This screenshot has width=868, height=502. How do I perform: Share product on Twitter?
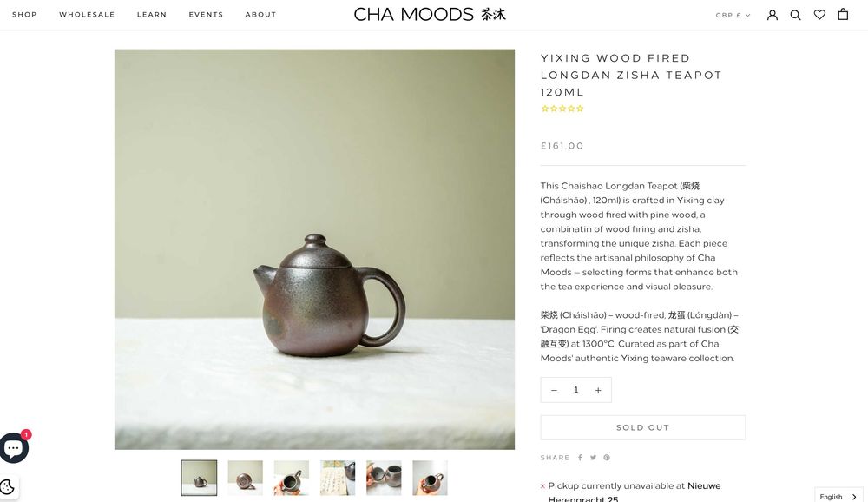593,458
